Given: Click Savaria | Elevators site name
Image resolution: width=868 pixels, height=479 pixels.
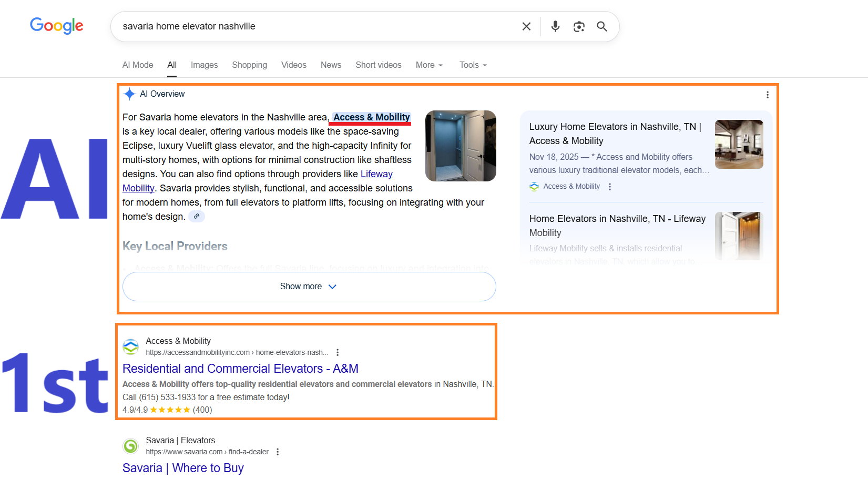Looking at the screenshot, I should tap(180, 440).
